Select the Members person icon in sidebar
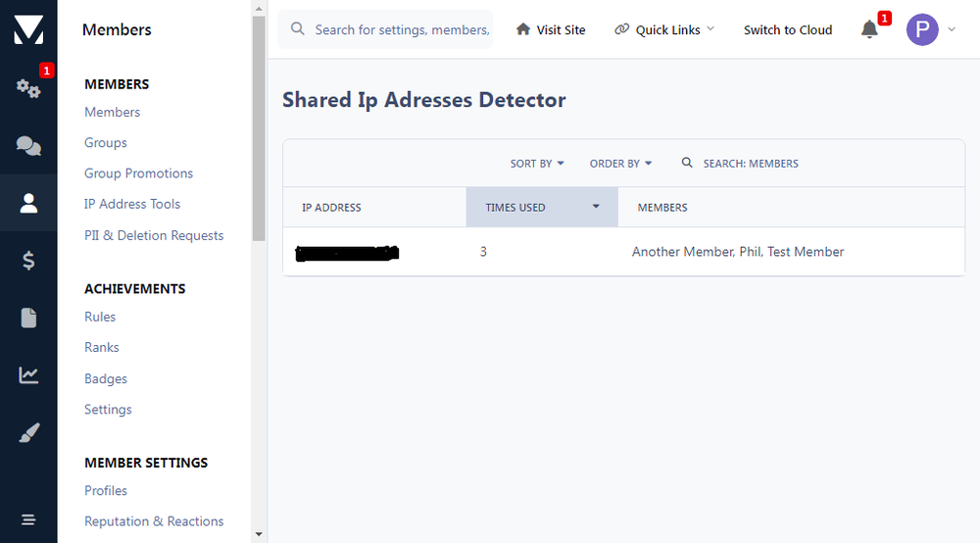 coord(28,203)
